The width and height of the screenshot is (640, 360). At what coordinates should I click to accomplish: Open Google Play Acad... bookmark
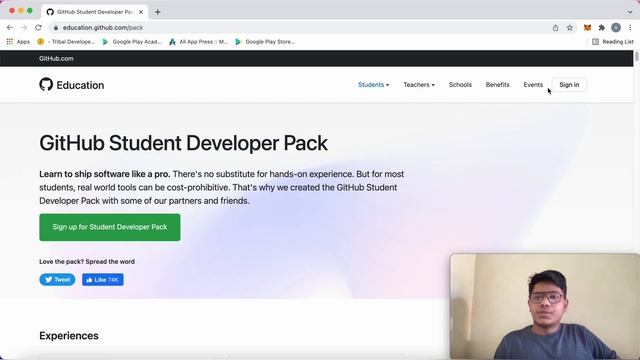pos(132,42)
